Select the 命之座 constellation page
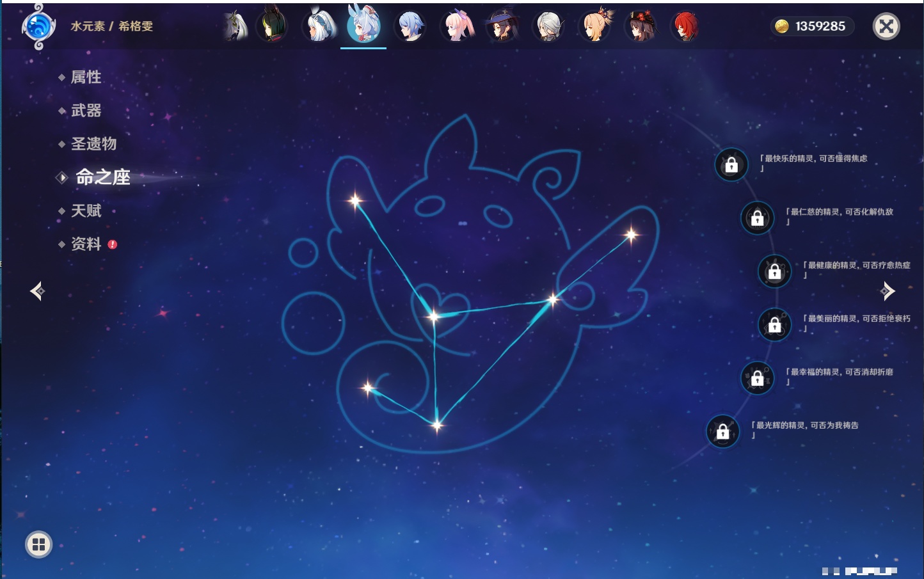924x579 pixels. 102,177
